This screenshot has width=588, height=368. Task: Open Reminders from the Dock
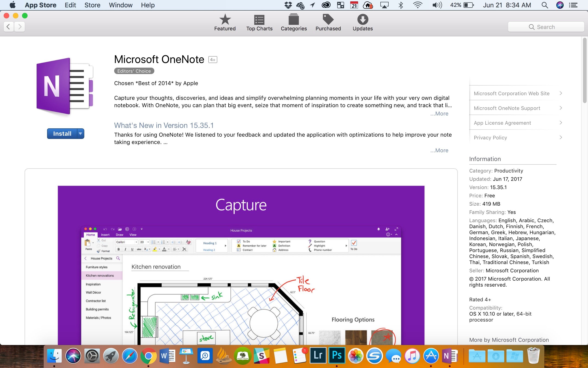click(299, 356)
